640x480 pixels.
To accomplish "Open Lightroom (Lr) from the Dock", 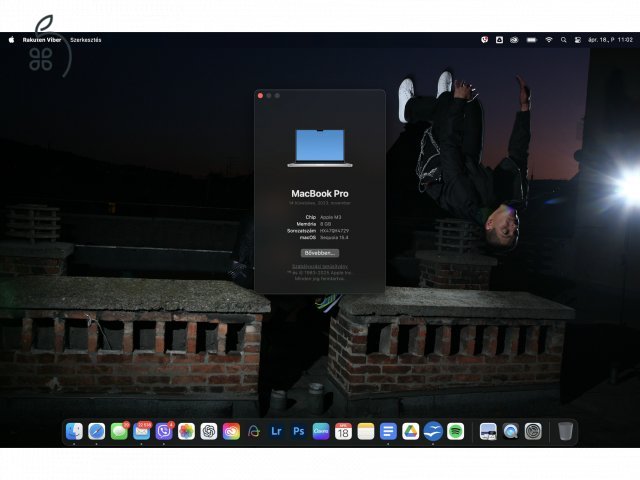I will coord(276,431).
